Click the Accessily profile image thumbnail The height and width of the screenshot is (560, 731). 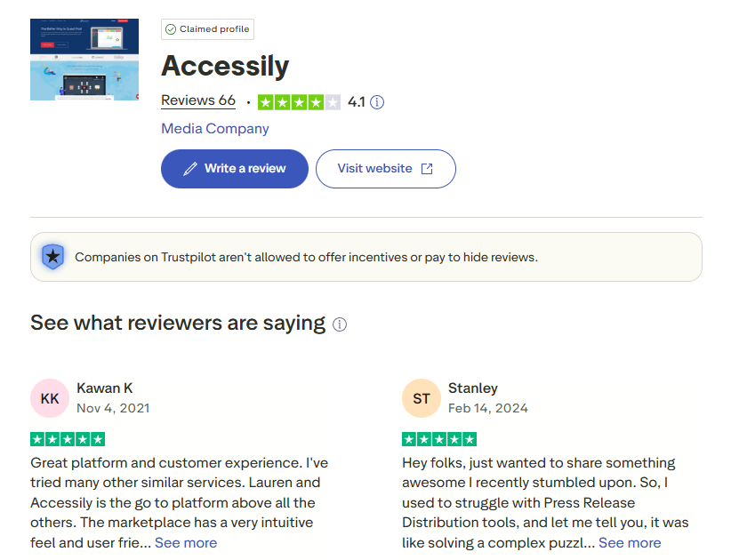click(x=84, y=59)
